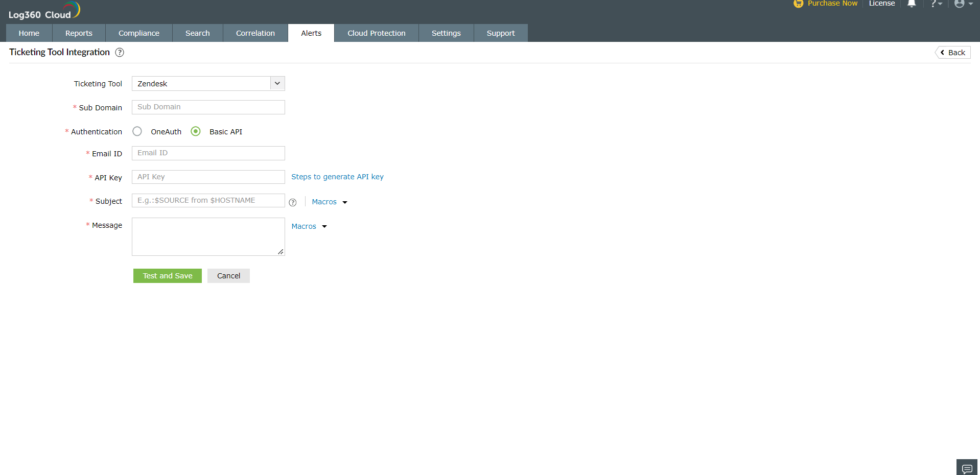Viewport: 980px width, 475px height.
Task: Click Cancel to discard the integration
Action: click(228, 275)
